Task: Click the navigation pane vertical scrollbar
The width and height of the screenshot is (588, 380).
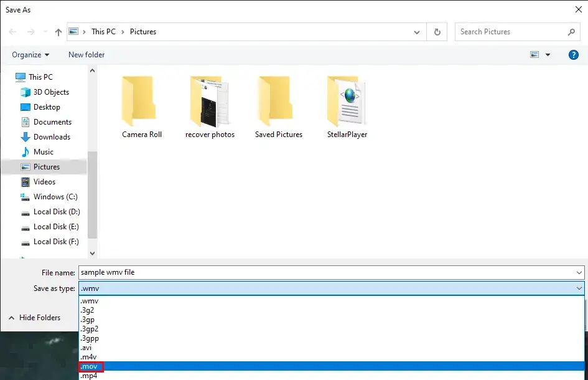Action: (x=93, y=187)
